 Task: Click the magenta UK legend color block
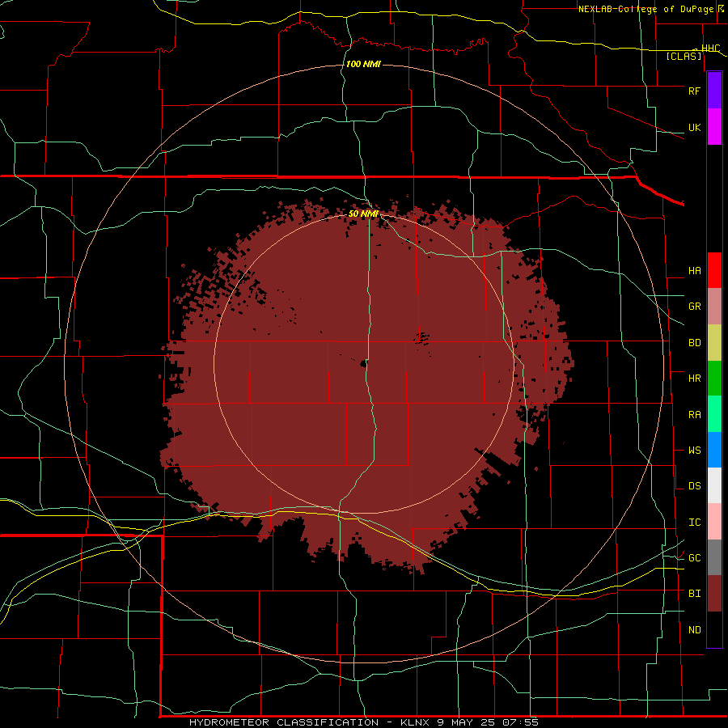[x=714, y=127]
